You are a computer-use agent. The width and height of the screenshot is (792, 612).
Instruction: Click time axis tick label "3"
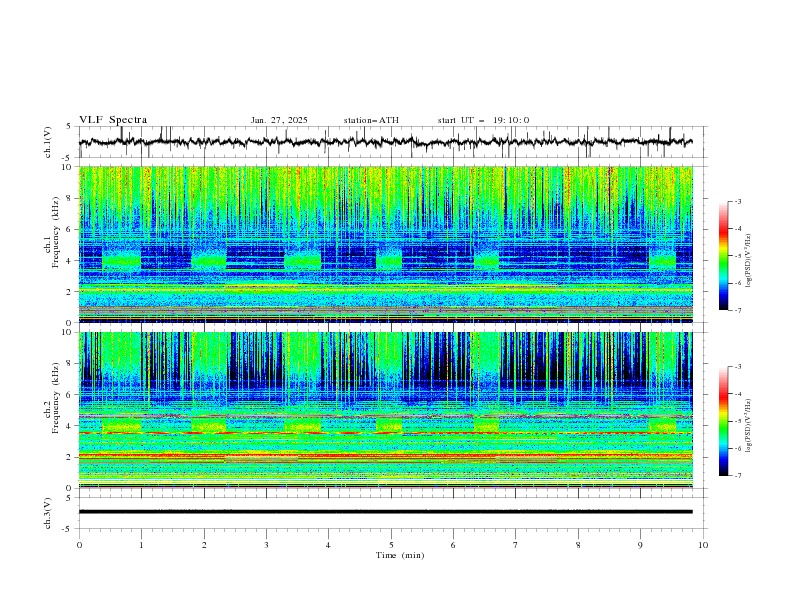click(267, 545)
